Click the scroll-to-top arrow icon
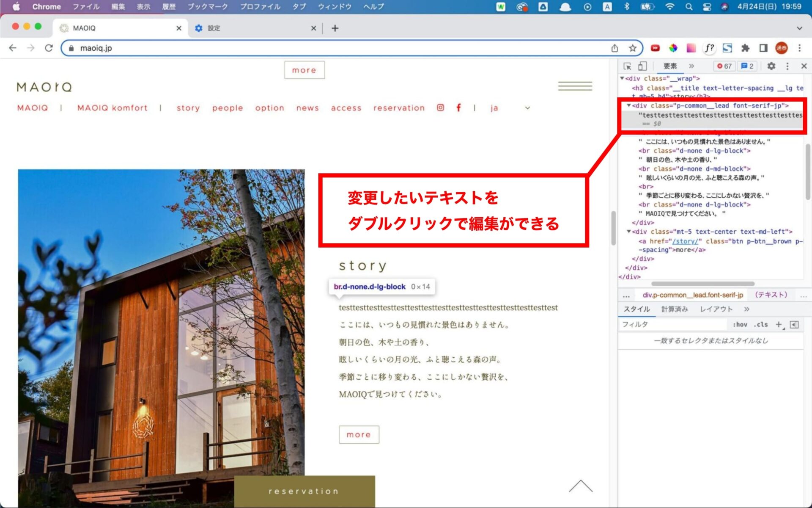812x508 pixels. (x=581, y=486)
